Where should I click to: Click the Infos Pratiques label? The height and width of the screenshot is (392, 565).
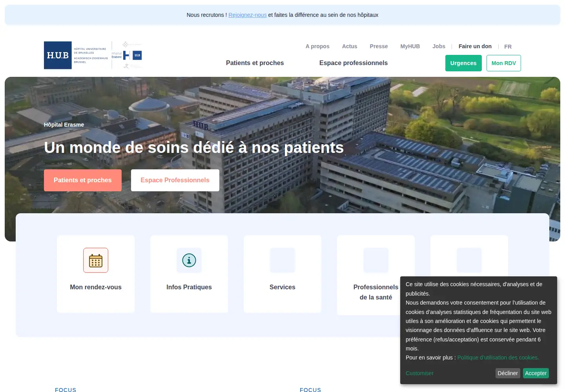(x=189, y=287)
